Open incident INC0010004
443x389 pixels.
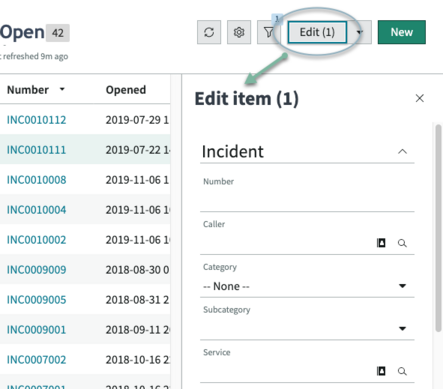pyautogui.click(x=36, y=210)
